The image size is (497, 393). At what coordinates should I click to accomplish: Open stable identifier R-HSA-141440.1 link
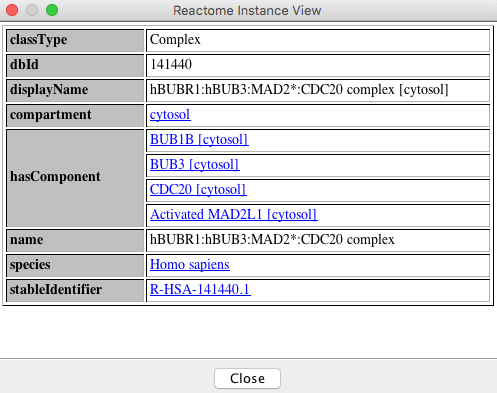point(200,290)
